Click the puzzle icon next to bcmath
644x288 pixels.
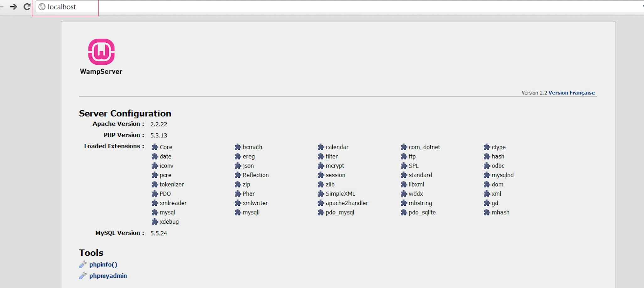click(x=238, y=147)
